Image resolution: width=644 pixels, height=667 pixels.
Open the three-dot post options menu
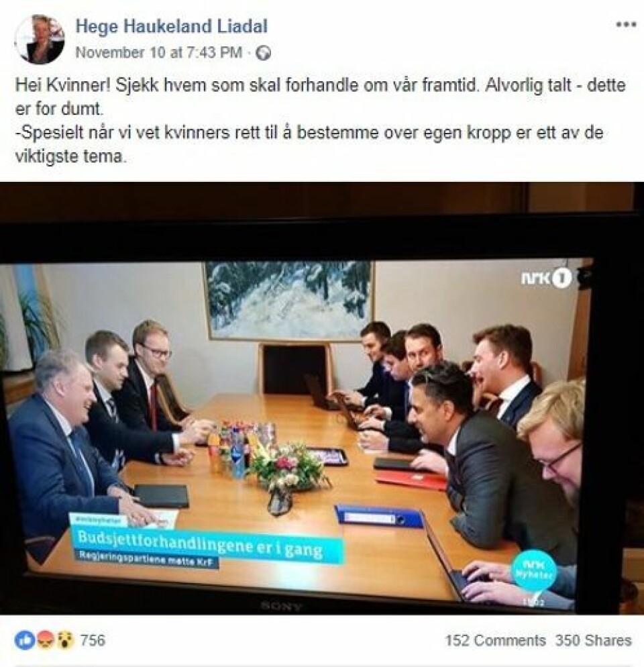(x=626, y=25)
